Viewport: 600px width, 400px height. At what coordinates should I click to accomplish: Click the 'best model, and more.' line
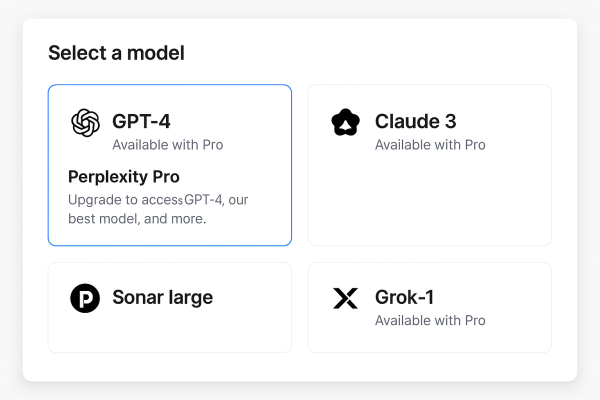click(x=137, y=218)
